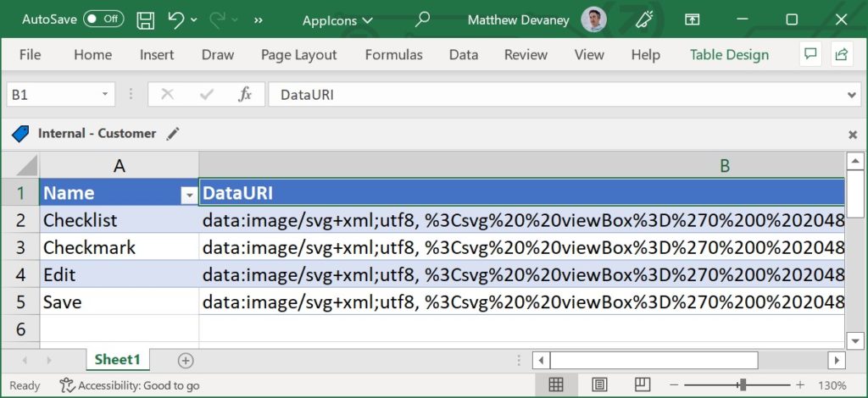
Task: Click the Enter checkmark formula icon
Action: coord(207,95)
